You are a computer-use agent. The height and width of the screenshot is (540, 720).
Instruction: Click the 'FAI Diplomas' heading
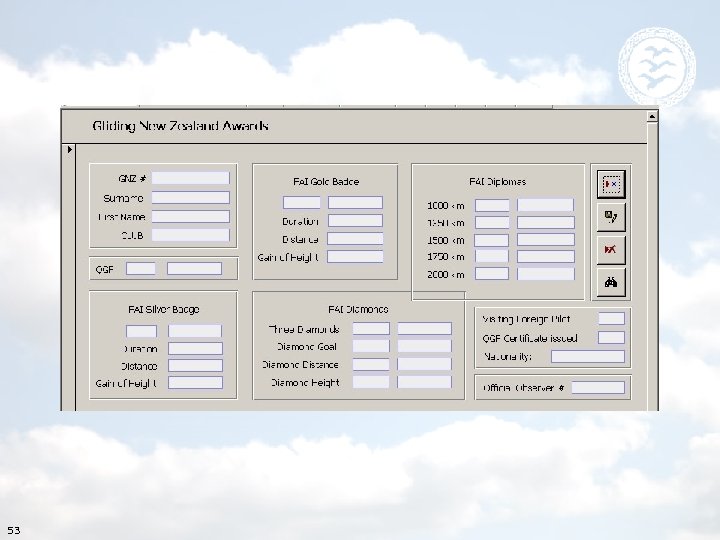(x=498, y=182)
